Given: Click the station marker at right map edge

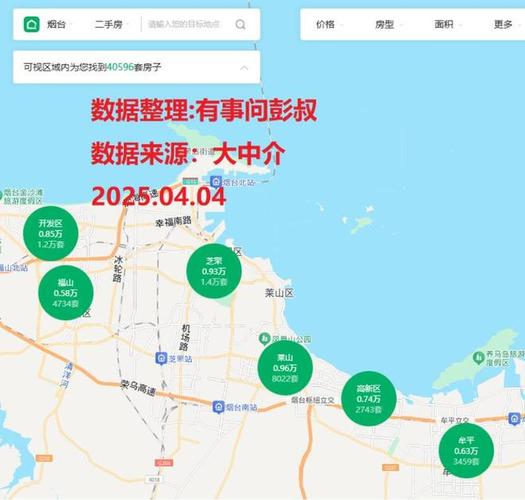Looking at the screenshot, I should (x=514, y=419).
